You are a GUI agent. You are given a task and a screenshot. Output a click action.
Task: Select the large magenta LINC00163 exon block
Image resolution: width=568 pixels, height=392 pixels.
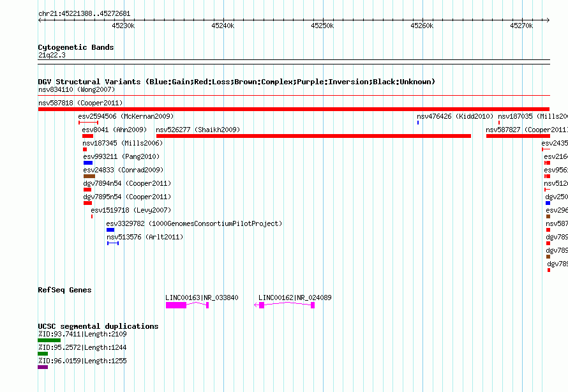click(176, 305)
